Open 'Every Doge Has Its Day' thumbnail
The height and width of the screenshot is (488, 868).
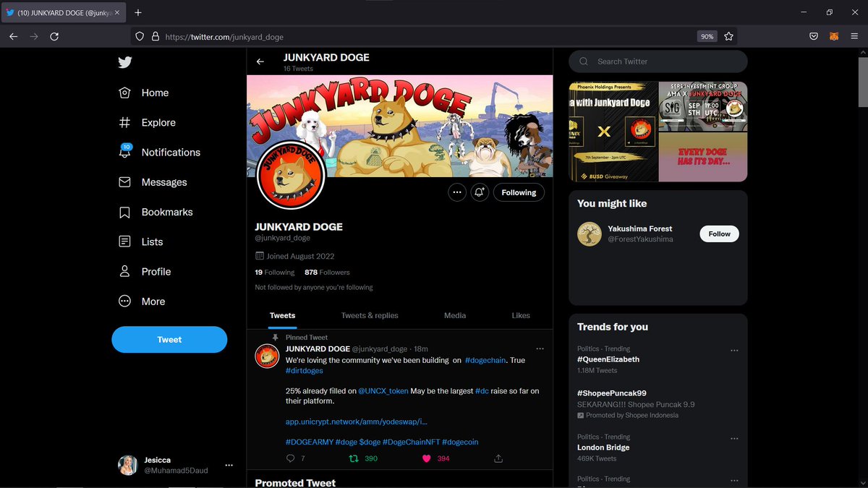pos(703,157)
